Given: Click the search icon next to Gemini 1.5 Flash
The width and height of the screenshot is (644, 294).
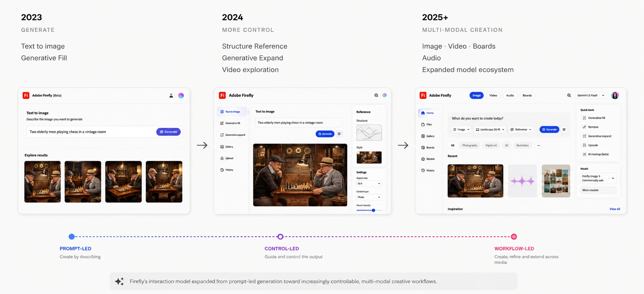Looking at the screenshot, I should (569, 95).
